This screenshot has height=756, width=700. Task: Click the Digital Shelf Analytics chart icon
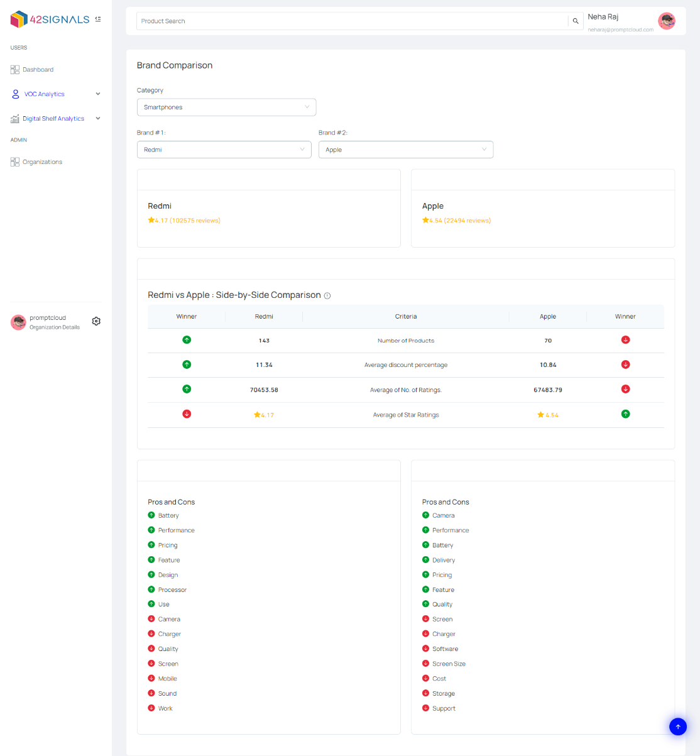point(15,119)
